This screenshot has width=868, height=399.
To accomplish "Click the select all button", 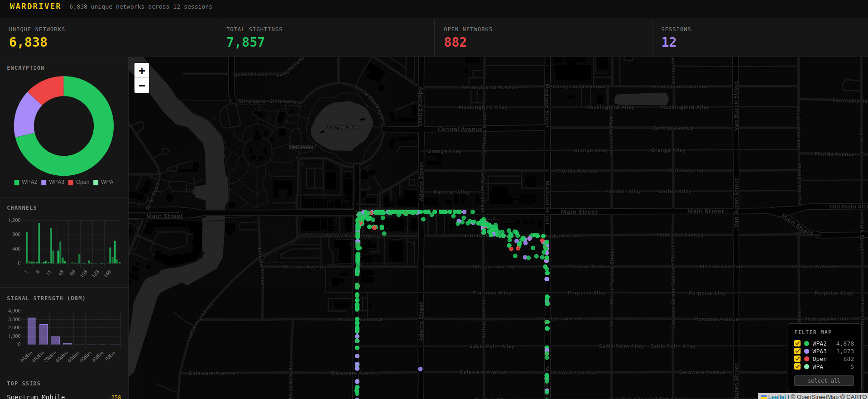I will point(824,380).
